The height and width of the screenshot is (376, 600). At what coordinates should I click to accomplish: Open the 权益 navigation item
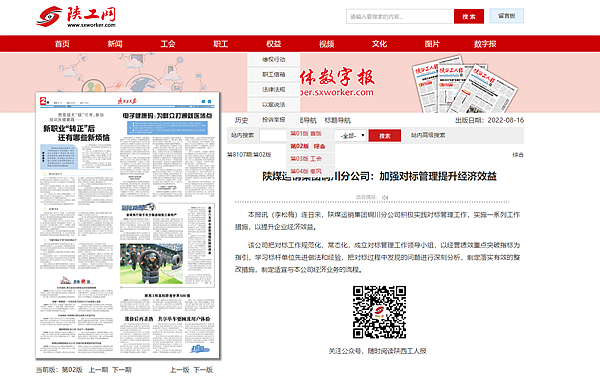274,44
